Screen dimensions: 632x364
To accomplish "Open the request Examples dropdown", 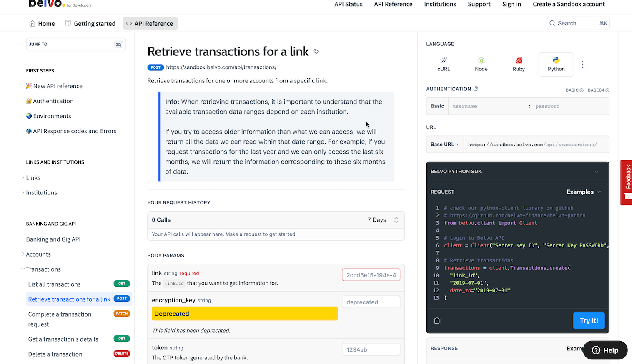I will click(x=584, y=192).
